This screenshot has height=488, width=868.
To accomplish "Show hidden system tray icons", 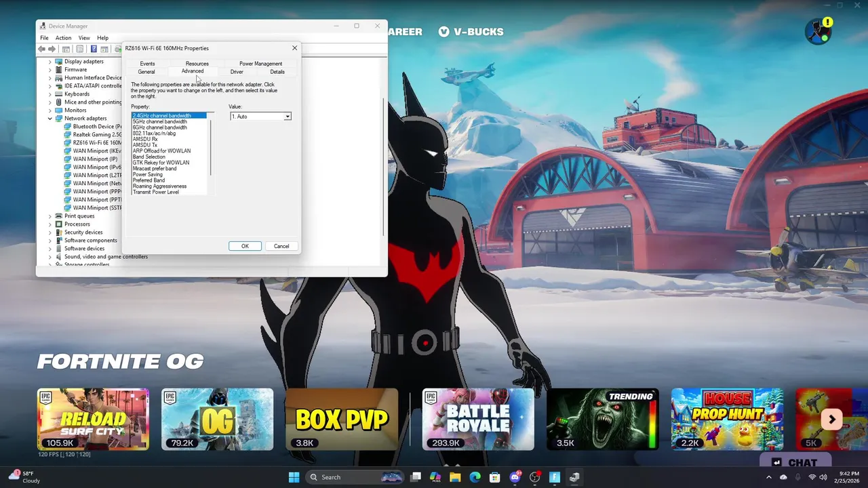I will [768, 477].
